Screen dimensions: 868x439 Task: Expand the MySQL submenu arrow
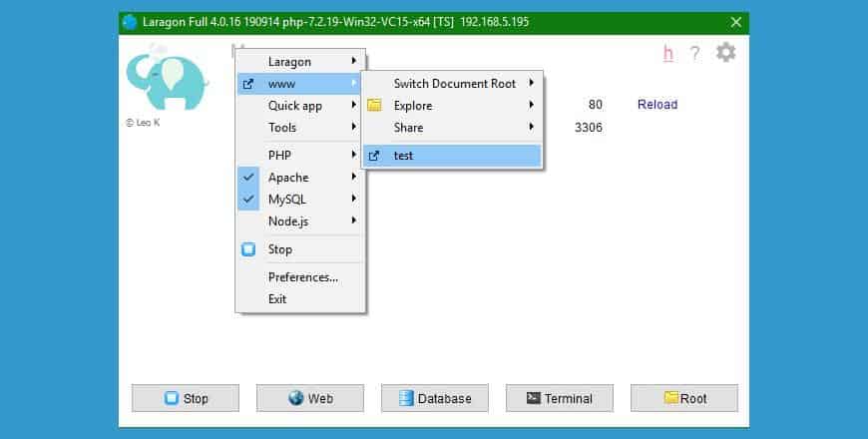tap(354, 199)
